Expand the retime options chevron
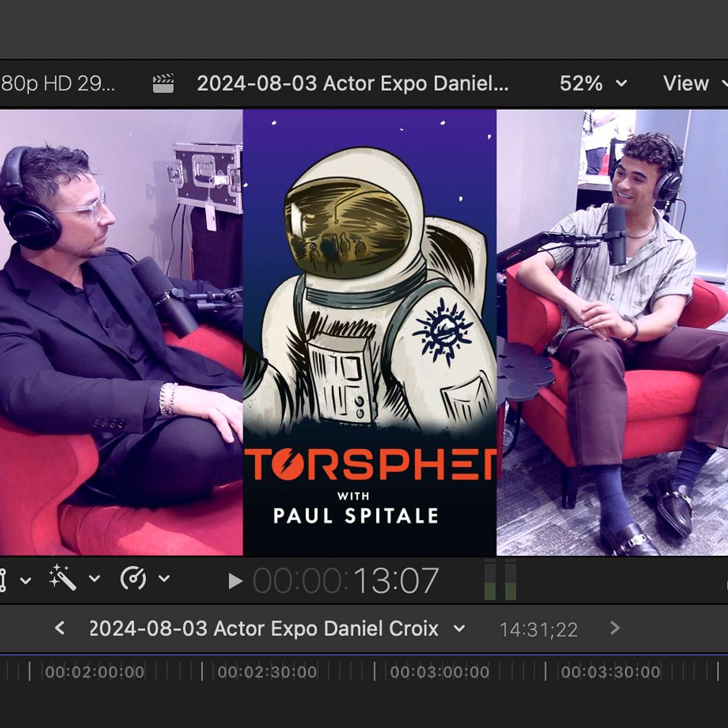This screenshot has height=728, width=728. click(164, 578)
